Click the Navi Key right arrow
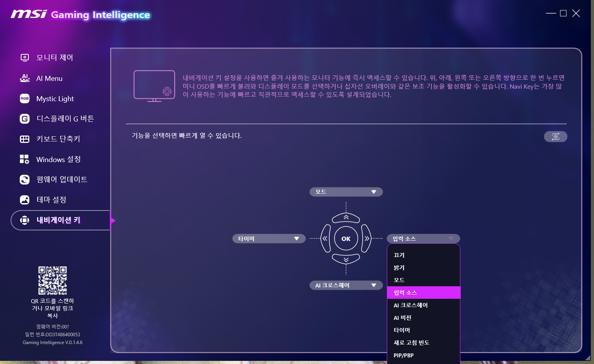This screenshot has width=594, height=364. [366, 238]
